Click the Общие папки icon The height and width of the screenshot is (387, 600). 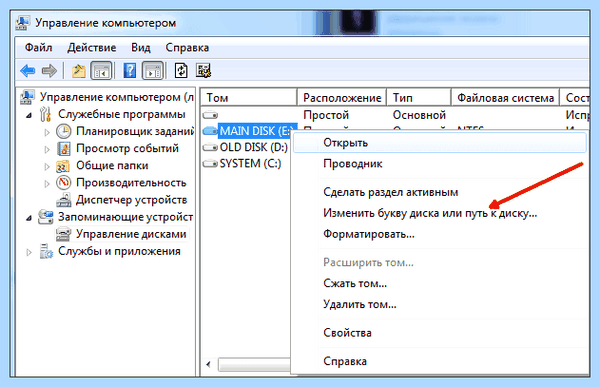(63, 166)
